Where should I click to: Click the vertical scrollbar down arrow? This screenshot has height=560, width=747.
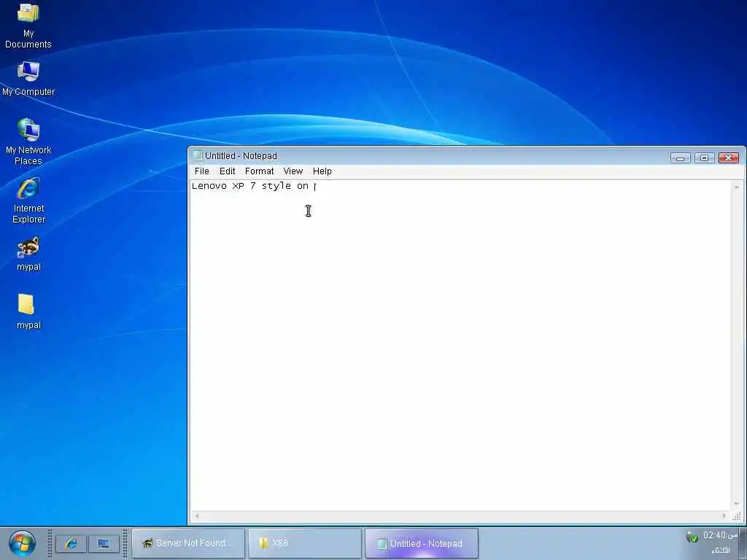pyautogui.click(x=737, y=505)
